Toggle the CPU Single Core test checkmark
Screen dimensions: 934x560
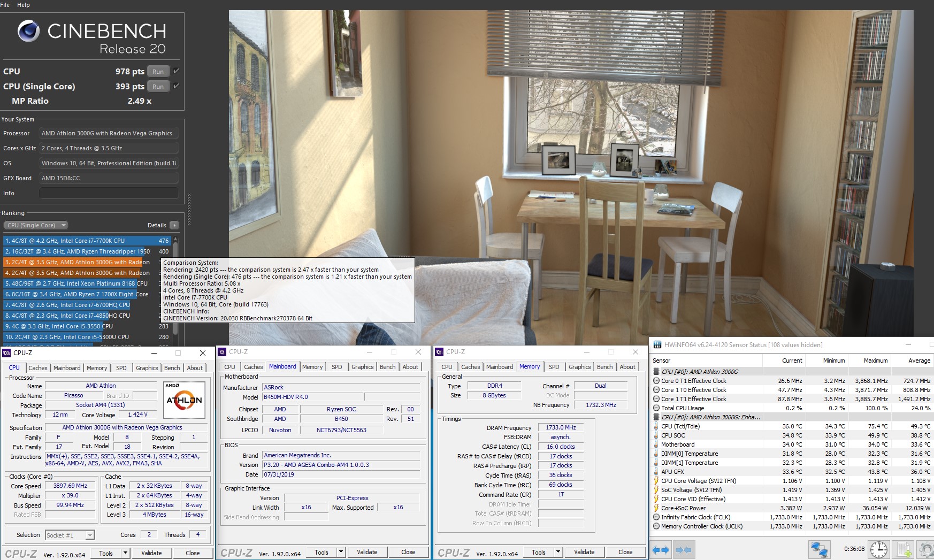point(176,86)
